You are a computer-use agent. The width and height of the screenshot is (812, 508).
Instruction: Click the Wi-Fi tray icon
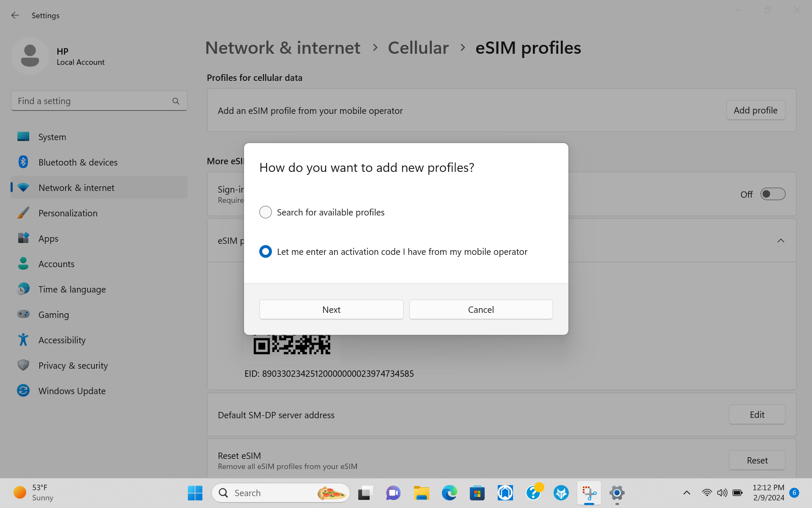(707, 493)
